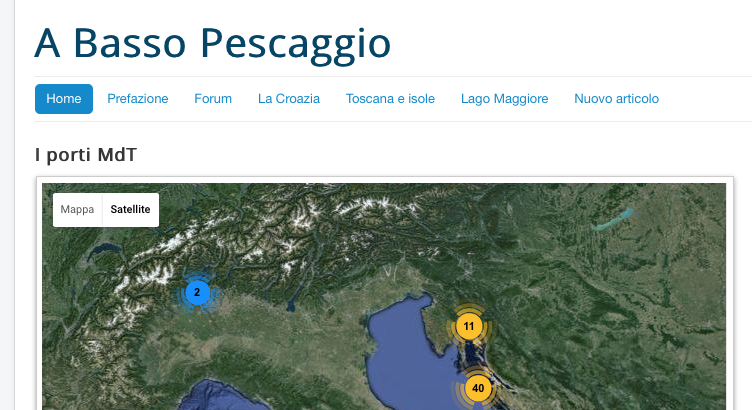The height and width of the screenshot is (410, 752).
Task: Open the Forum section
Action: [213, 99]
